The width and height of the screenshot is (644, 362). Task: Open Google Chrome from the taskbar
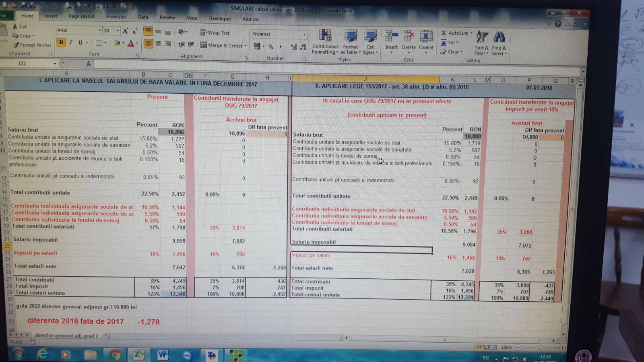115,355
